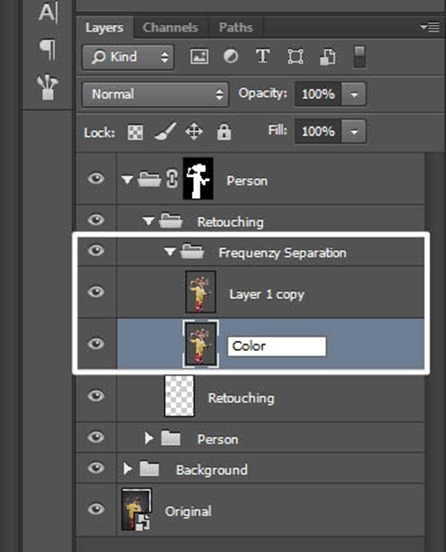Click mask link icon on Person group
The width and height of the screenshot is (446, 552).
click(172, 178)
